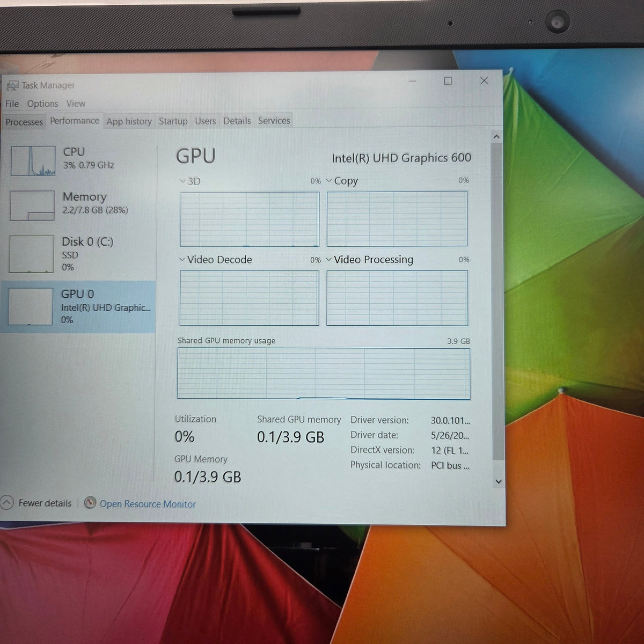Click the Fewer details arrow icon
This screenshot has height=644, width=644.
[7, 503]
